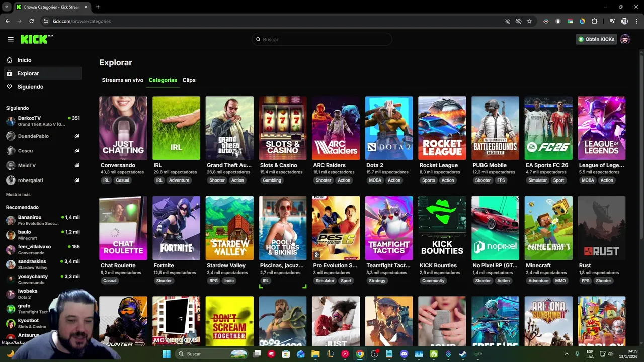Click the Buscar search field
The image size is (644, 362).
point(322,39)
